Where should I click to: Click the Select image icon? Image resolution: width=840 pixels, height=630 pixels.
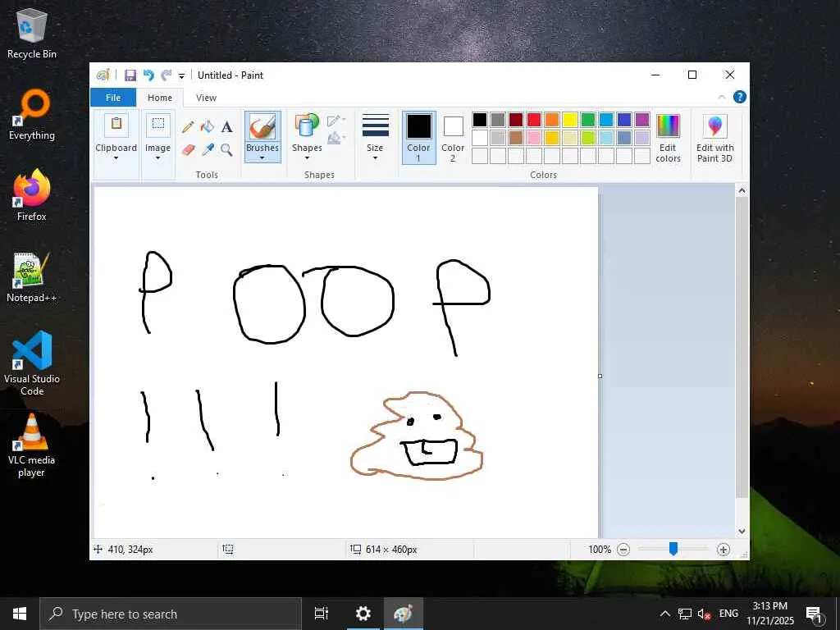click(x=158, y=125)
